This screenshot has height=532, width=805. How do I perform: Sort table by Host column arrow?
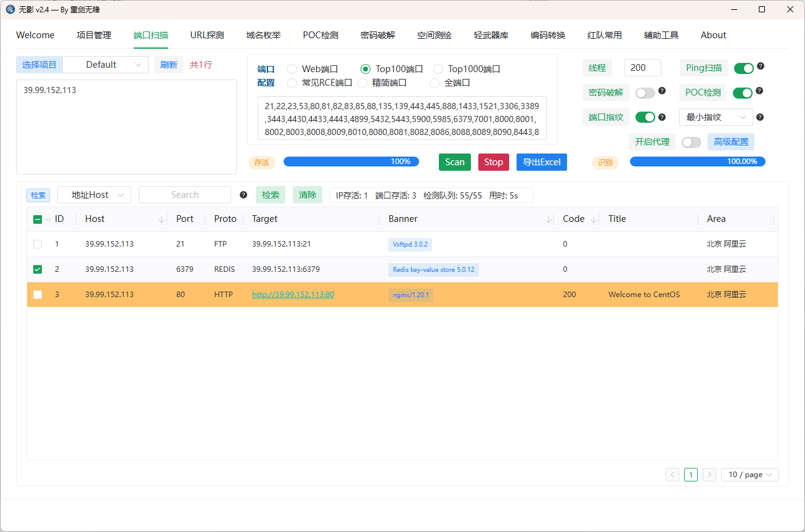161,219
